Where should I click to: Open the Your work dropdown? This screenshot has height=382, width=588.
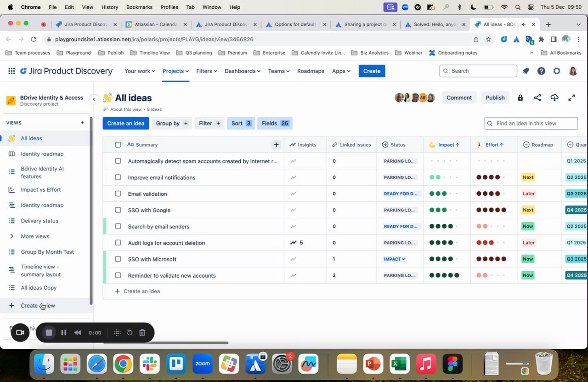click(140, 71)
